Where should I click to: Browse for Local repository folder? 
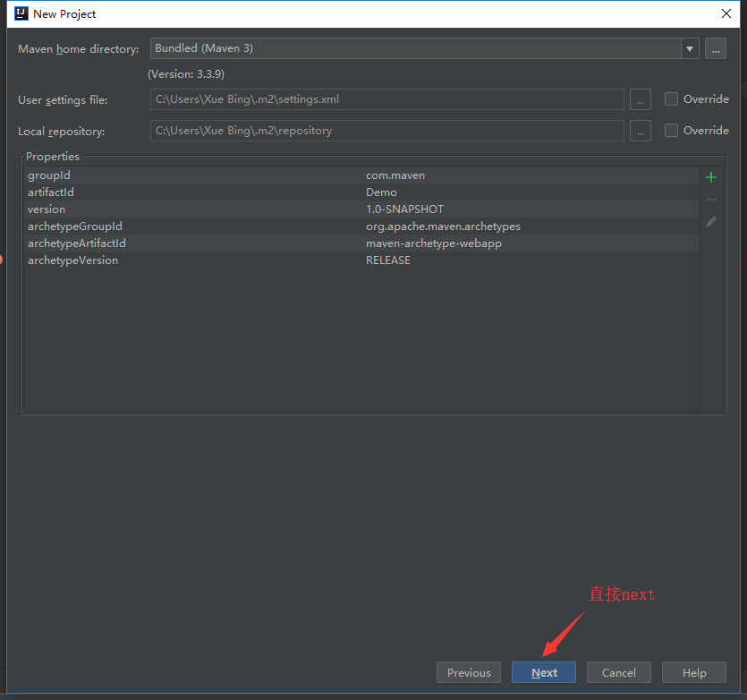[x=641, y=131]
